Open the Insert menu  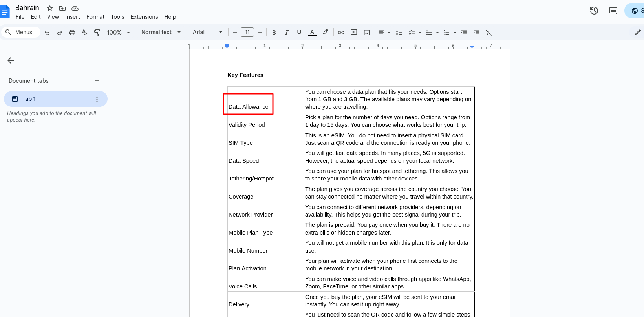tap(73, 17)
